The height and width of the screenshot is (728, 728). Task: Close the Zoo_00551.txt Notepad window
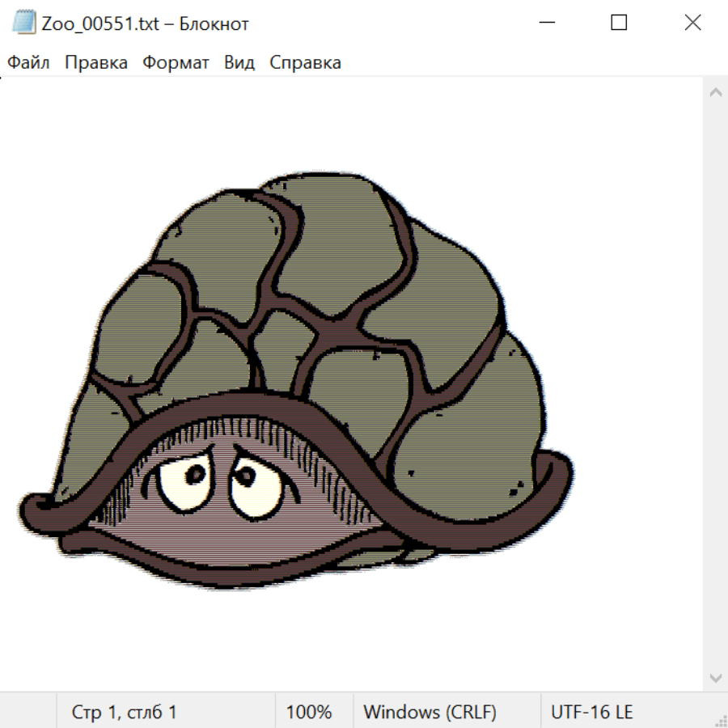coord(692,23)
